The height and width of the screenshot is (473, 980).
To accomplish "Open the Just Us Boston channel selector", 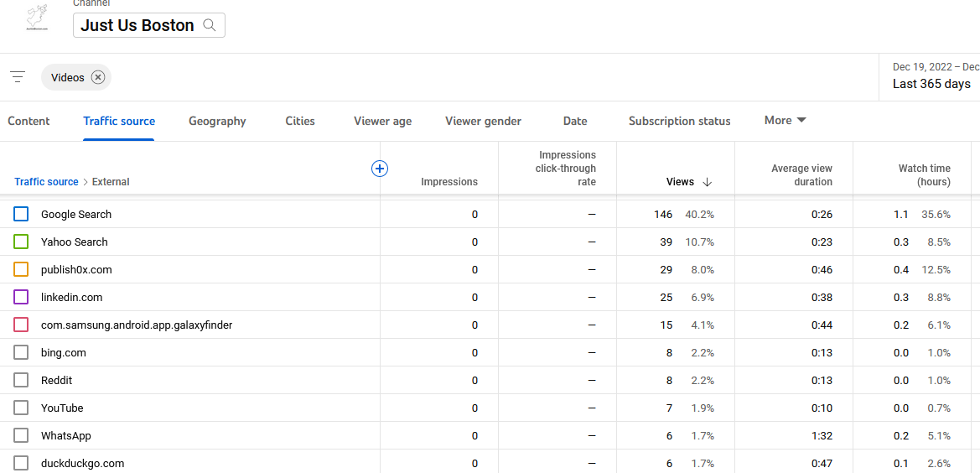I will coord(148,25).
